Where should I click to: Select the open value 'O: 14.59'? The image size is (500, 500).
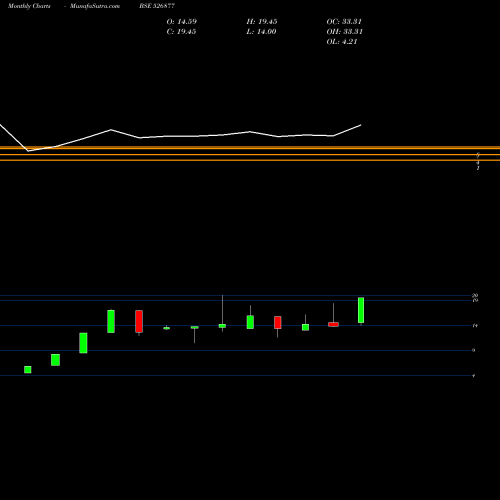pyautogui.click(x=182, y=22)
